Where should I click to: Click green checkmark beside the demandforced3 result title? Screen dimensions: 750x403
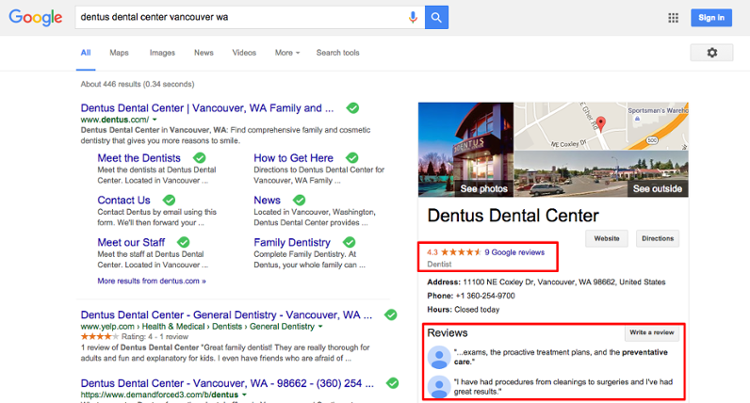[393, 383]
